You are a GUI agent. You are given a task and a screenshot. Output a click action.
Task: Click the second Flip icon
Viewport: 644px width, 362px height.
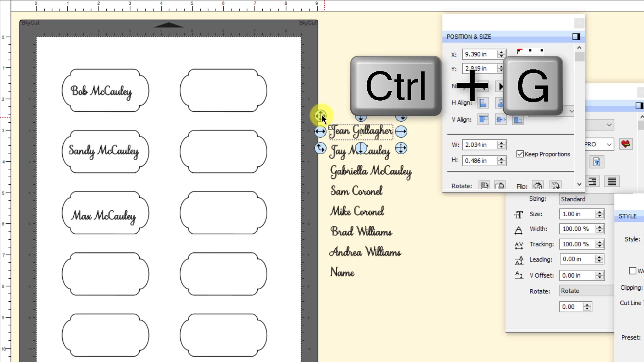(x=555, y=185)
